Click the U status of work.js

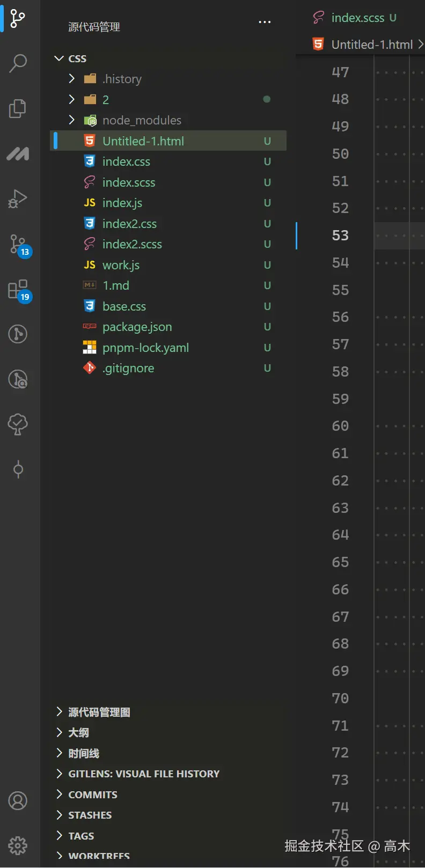coord(267,265)
